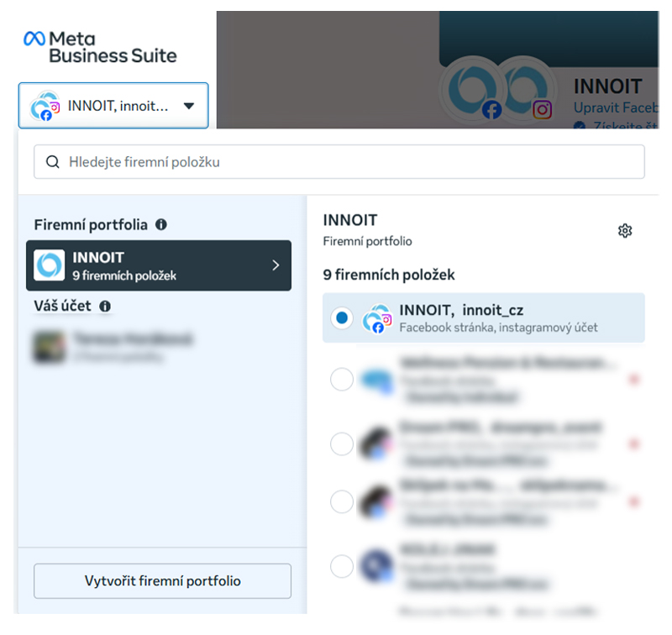This screenshot has width=672, height=635.
Task: Click the Firemní portfolio subtitle text
Action: pyautogui.click(x=367, y=241)
